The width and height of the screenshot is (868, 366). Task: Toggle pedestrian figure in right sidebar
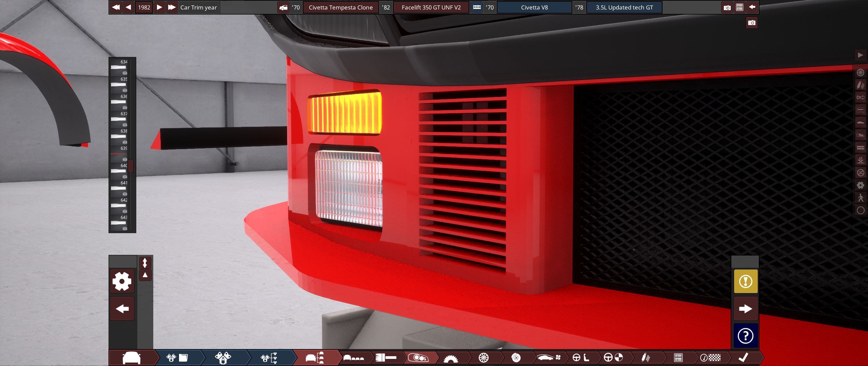[861, 198]
